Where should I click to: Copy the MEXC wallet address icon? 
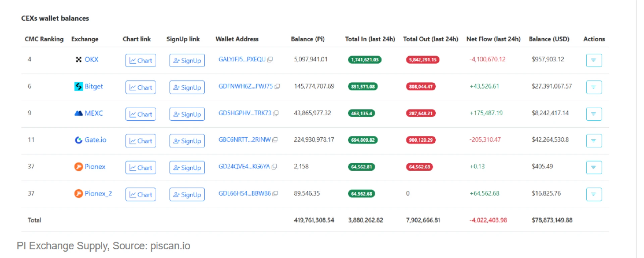tap(276, 113)
